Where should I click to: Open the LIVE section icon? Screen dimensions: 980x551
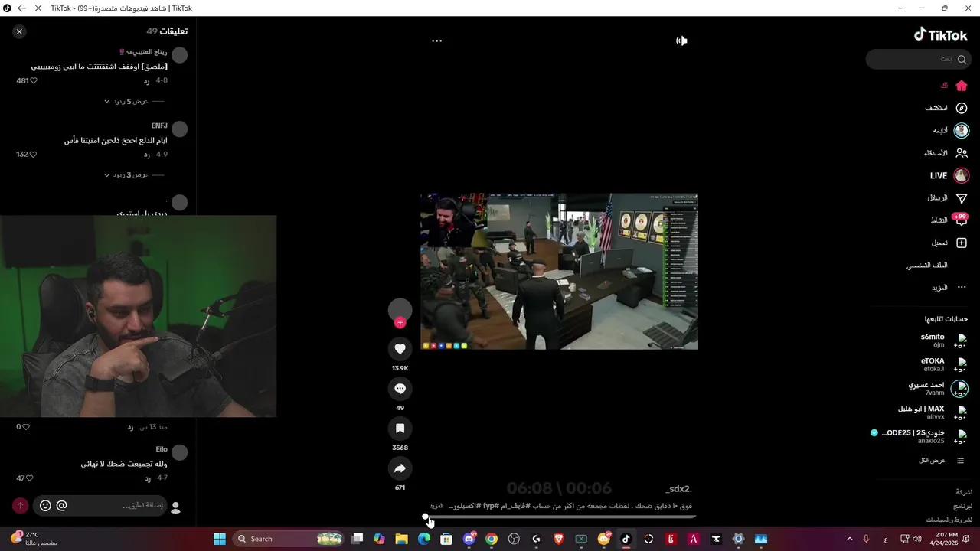tap(962, 175)
